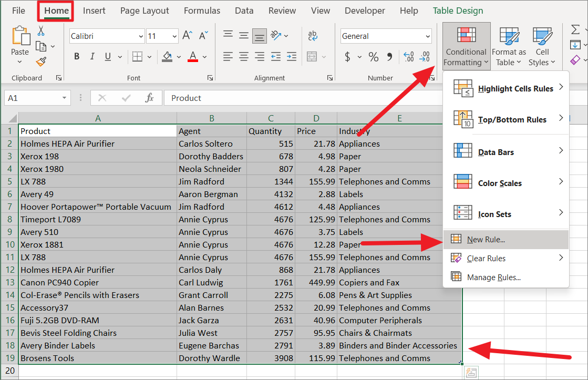The height and width of the screenshot is (380, 588).
Task: Click the Orientation text angle icon
Action: click(276, 36)
